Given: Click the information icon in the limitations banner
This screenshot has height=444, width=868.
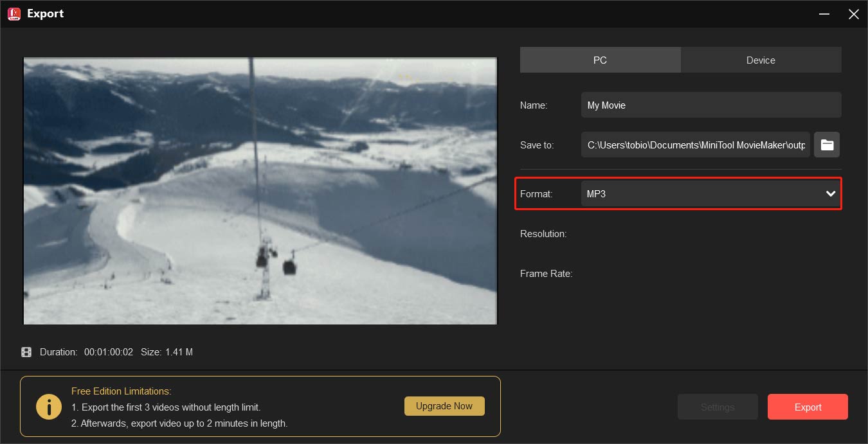Looking at the screenshot, I should tap(49, 406).
